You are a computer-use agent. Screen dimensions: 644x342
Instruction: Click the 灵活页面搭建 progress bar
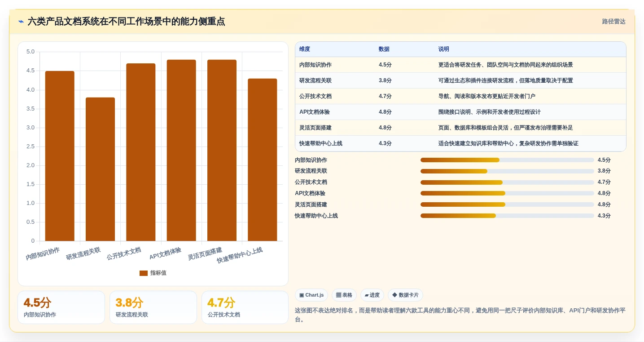coord(507,204)
